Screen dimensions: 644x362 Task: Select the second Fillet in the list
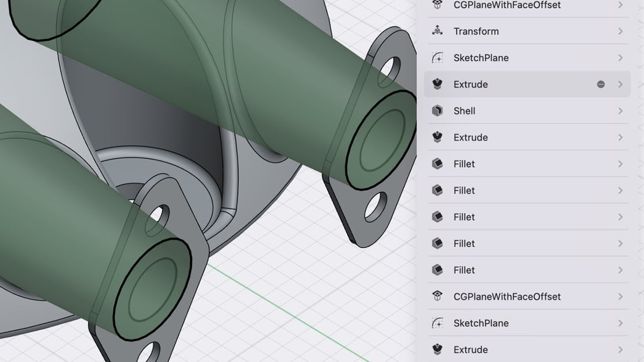tap(464, 190)
